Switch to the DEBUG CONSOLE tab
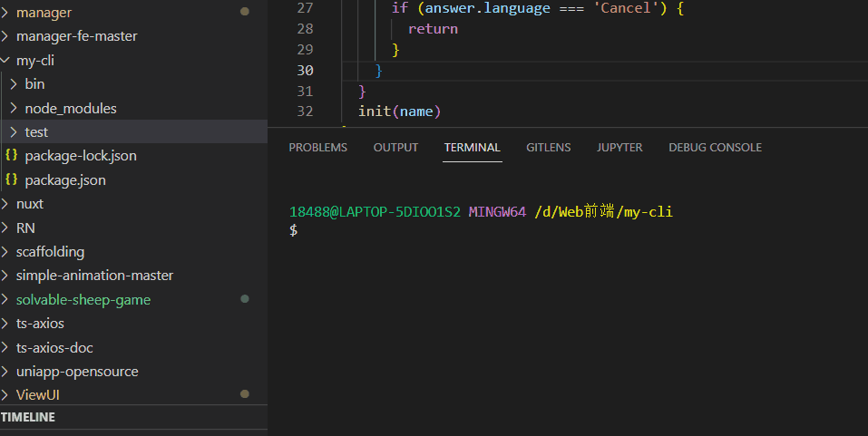The image size is (868, 436). point(716,147)
